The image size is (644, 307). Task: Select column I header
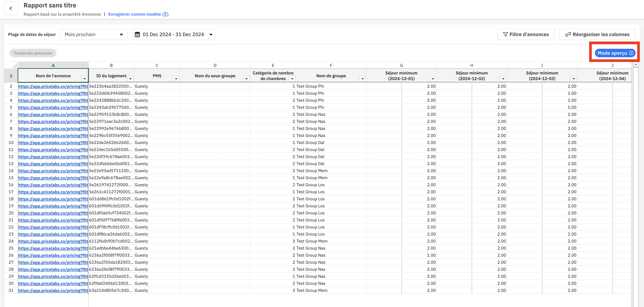coord(542,65)
